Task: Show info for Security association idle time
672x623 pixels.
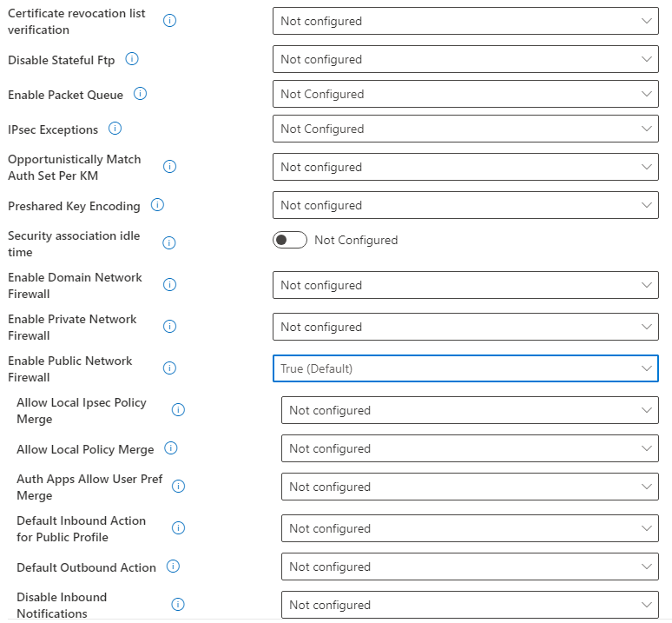Action: 169,243
